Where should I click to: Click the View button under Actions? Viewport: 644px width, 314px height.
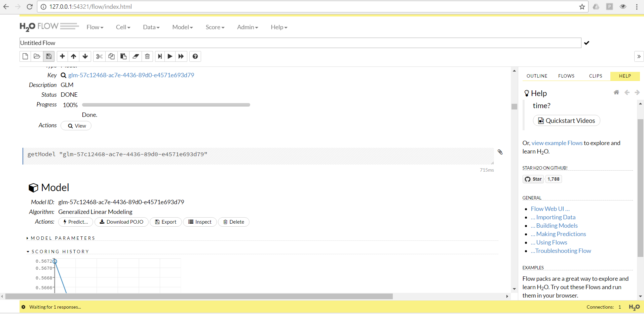76,126
